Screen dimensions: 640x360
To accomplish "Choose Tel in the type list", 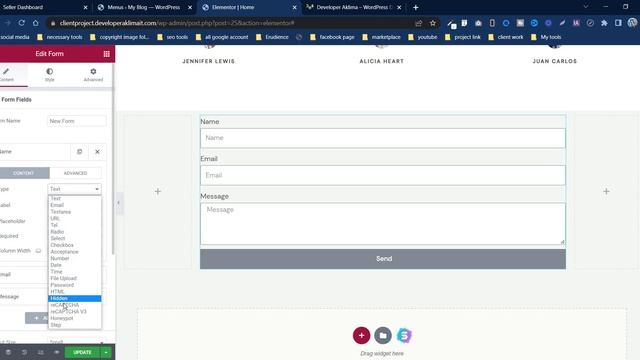I will click(74, 225).
